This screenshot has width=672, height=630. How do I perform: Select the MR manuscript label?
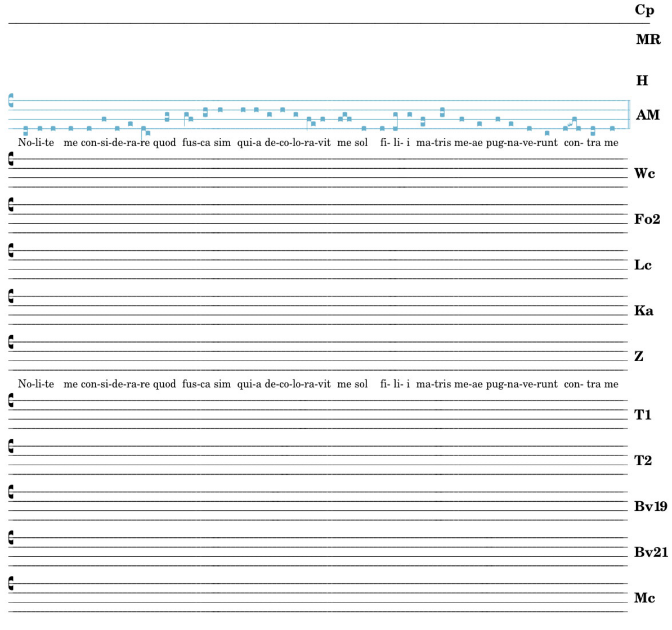648,39
